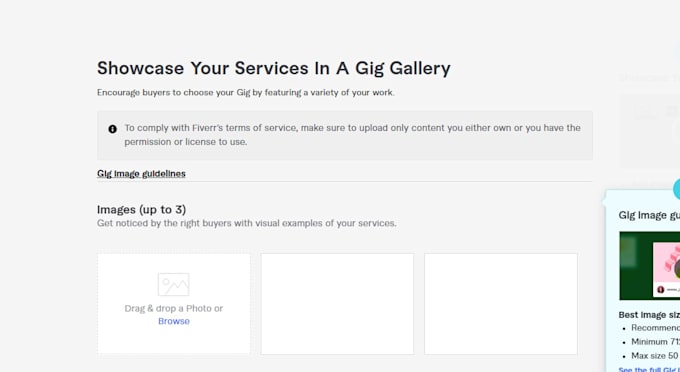Click the info icon in terms notice

coord(112,129)
